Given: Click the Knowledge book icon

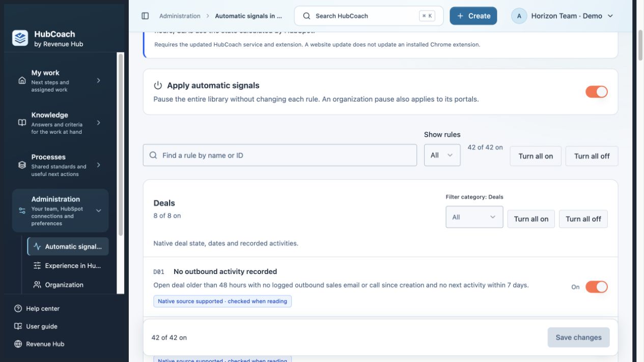Looking at the screenshot, I should [x=22, y=123].
